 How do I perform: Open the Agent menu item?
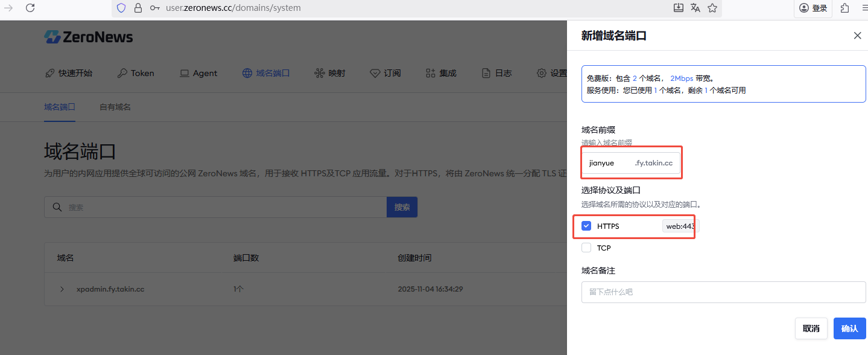[x=198, y=73]
